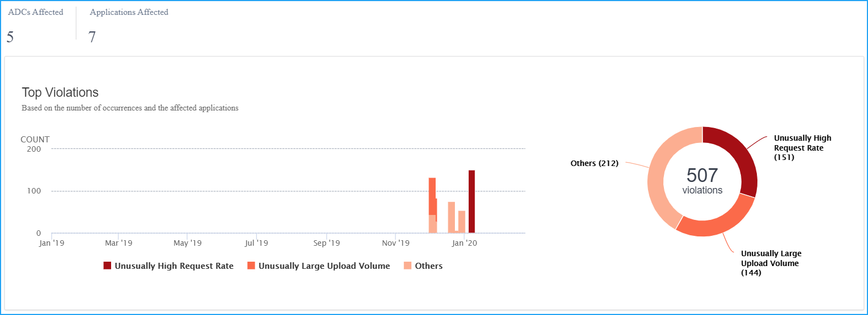Click the dark red bar near Jan '20

(x=471, y=202)
